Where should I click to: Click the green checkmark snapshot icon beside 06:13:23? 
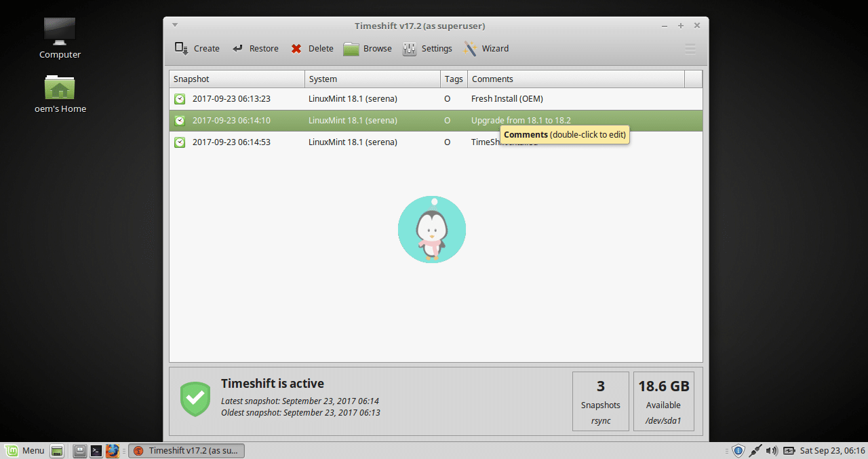[179, 98]
